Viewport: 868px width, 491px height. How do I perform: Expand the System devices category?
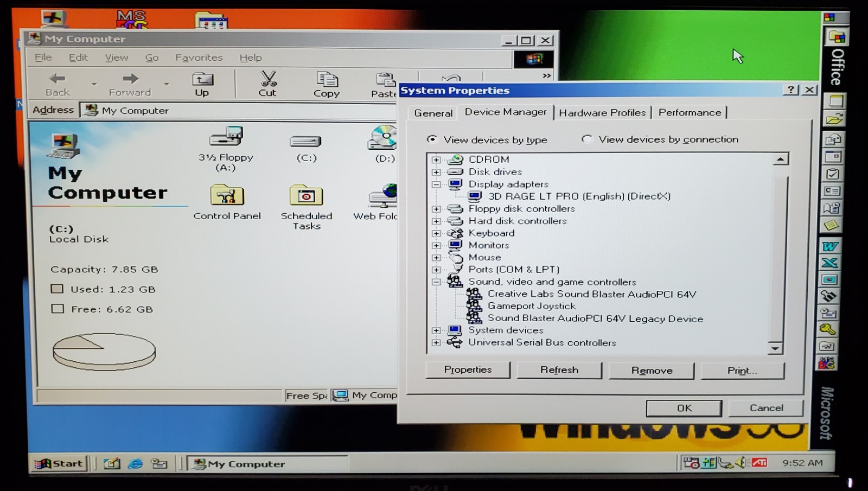tap(436, 330)
